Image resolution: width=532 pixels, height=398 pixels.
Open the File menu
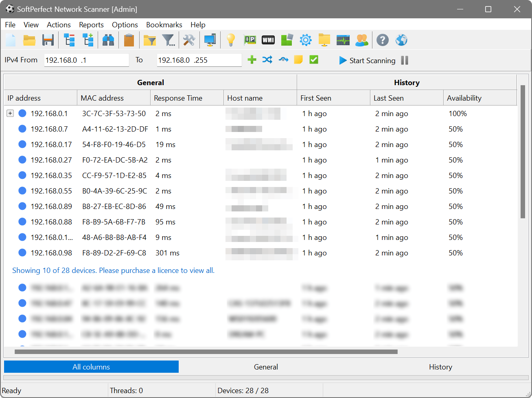pos(10,25)
